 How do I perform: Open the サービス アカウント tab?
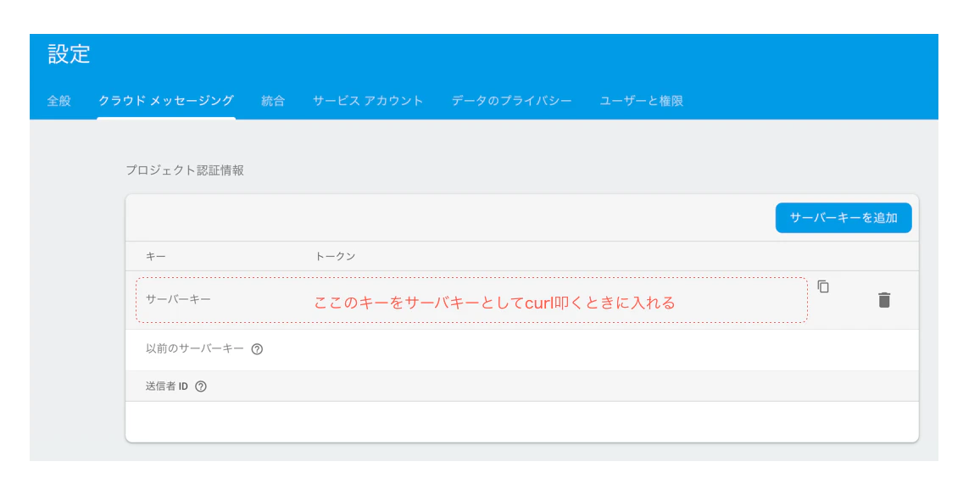(368, 101)
